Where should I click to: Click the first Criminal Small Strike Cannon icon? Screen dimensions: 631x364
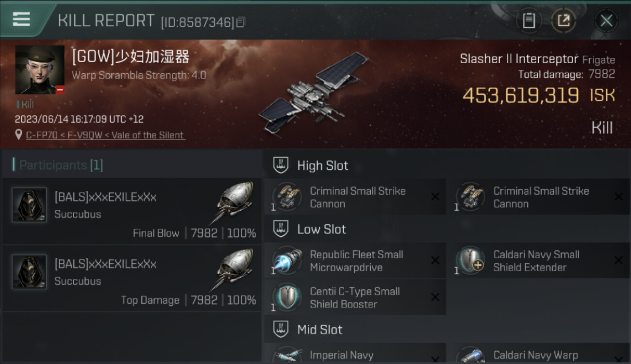[287, 197]
